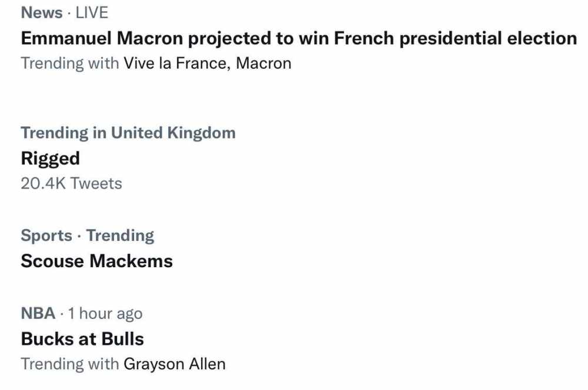Viewport: 588px width, 390px height.
Task: Open the Bucks at Bulls event
Action: pos(82,339)
